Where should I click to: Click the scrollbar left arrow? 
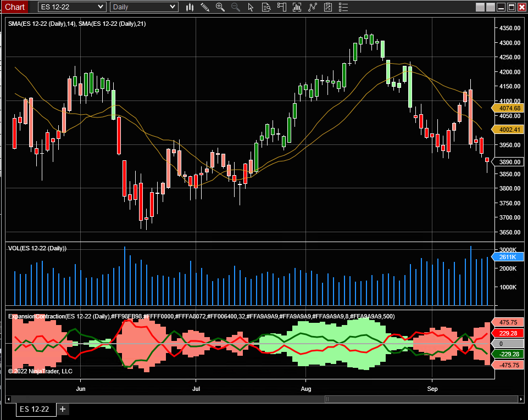point(8,399)
